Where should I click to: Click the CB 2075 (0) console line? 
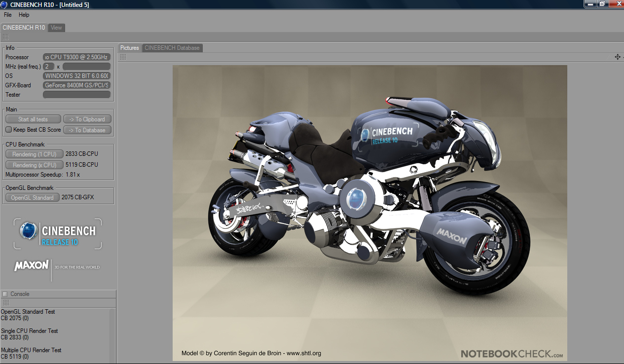[15, 318]
